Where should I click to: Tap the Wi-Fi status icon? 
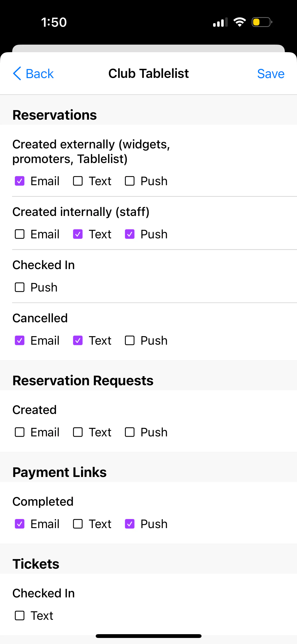point(240,22)
